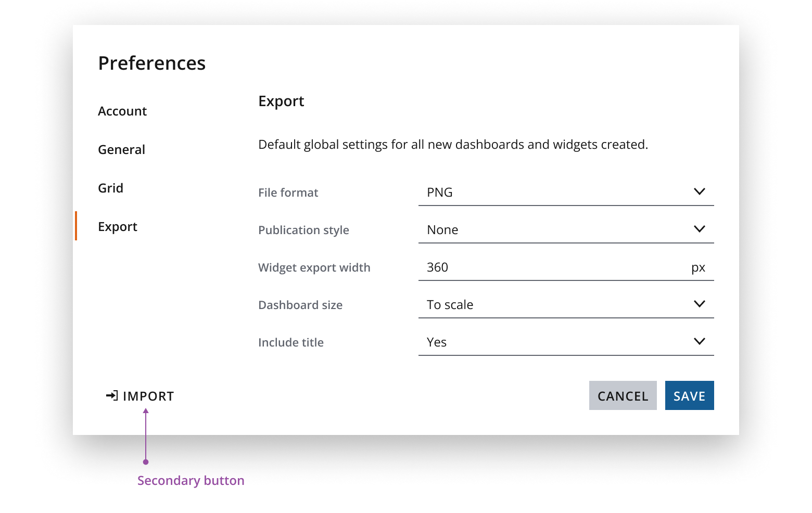
Task: Select the Grid tab
Action: [x=110, y=188]
